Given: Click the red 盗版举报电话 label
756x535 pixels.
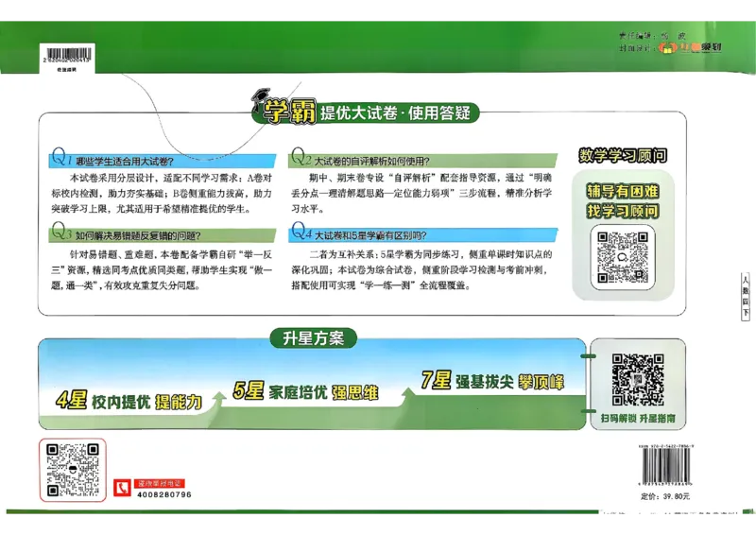Looking at the screenshot, I should [159, 483].
